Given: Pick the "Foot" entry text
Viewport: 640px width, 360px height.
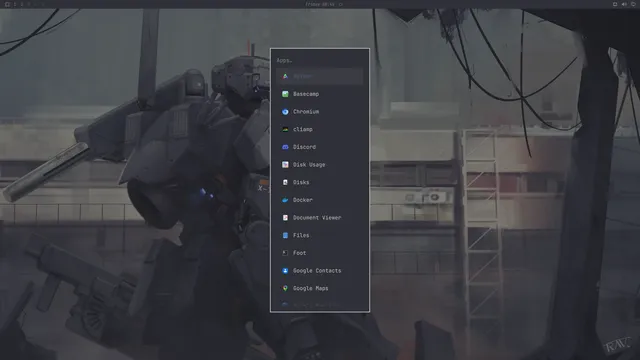Looking at the screenshot, I should click(x=299, y=253).
